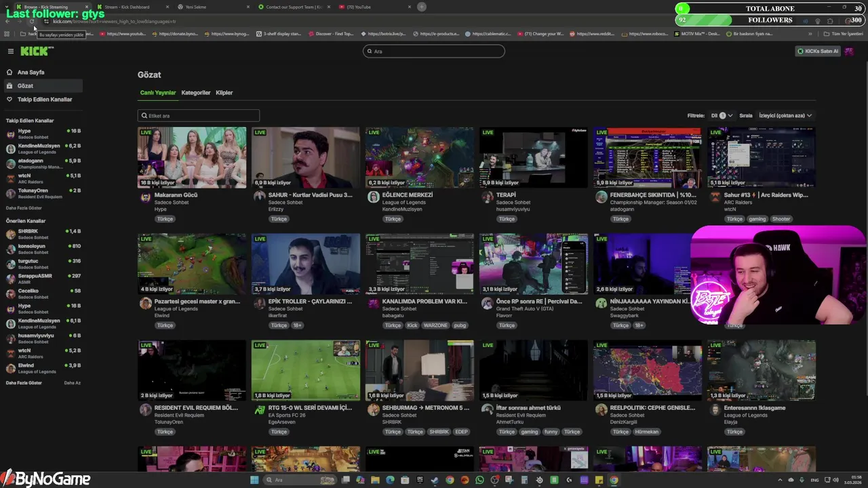The height and width of the screenshot is (488, 868).
Task: Switch to Kategoriler tab
Action: [x=196, y=92]
